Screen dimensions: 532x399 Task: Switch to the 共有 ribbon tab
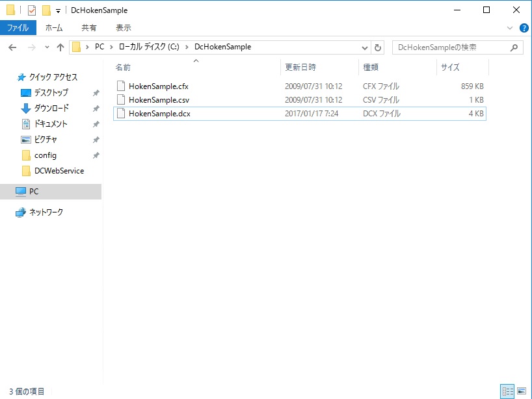point(89,28)
